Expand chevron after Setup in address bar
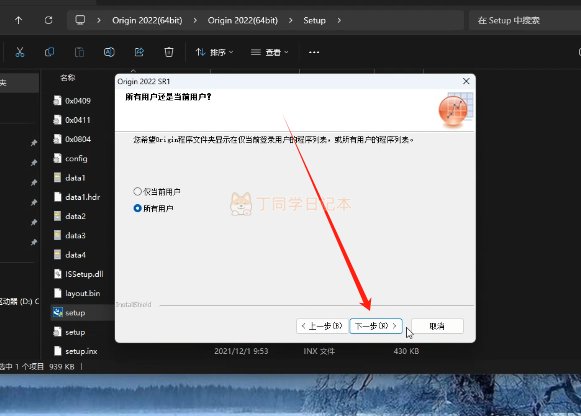 pos(339,20)
